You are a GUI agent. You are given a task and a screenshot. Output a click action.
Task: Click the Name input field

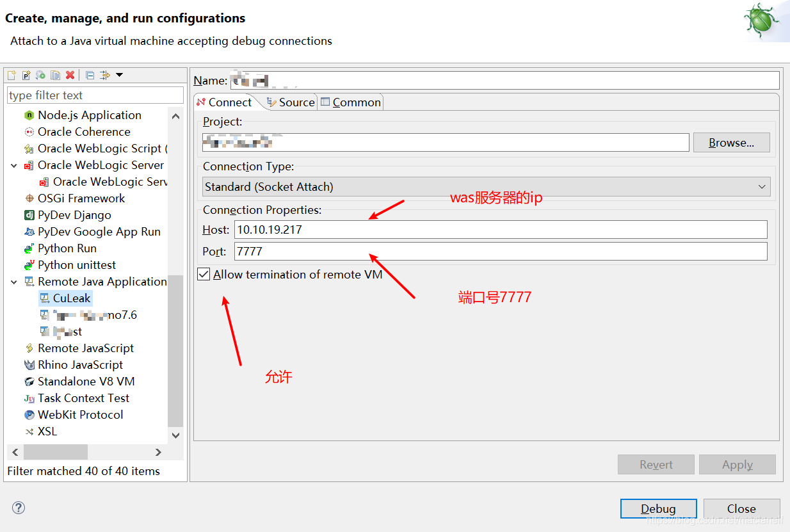pyautogui.click(x=504, y=81)
